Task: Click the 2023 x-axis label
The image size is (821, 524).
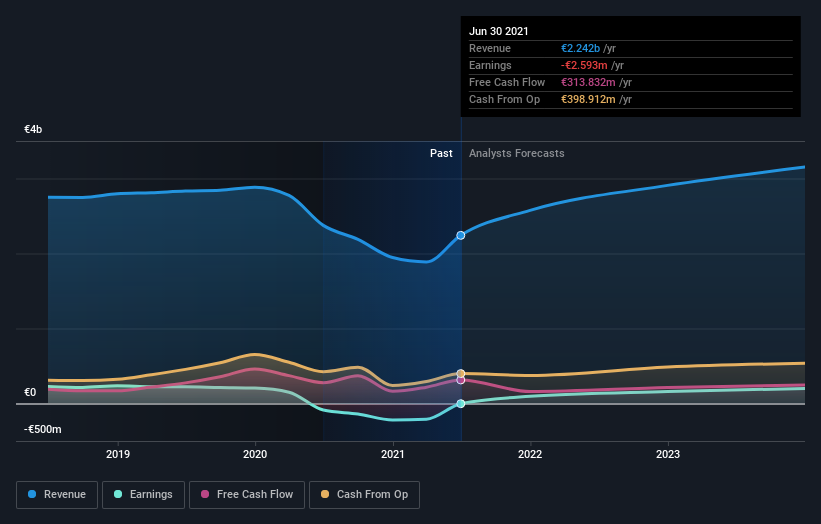Action: [668, 454]
